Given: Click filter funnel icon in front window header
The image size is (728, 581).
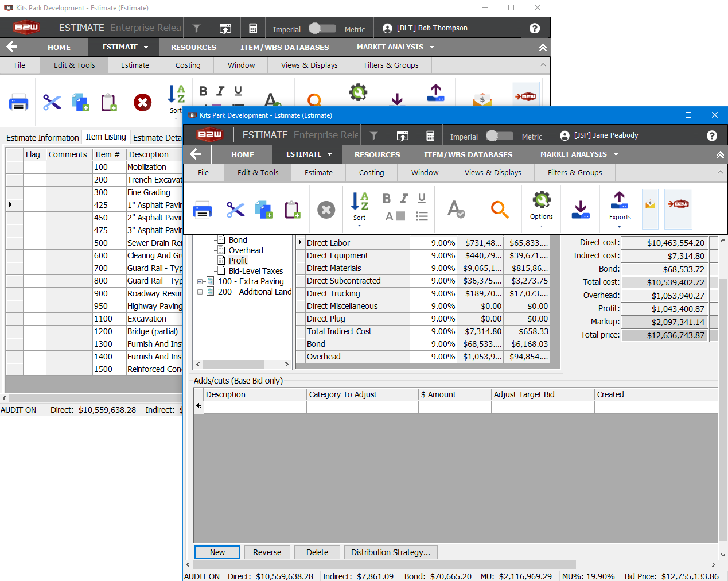Looking at the screenshot, I should [x=373, y=135].
